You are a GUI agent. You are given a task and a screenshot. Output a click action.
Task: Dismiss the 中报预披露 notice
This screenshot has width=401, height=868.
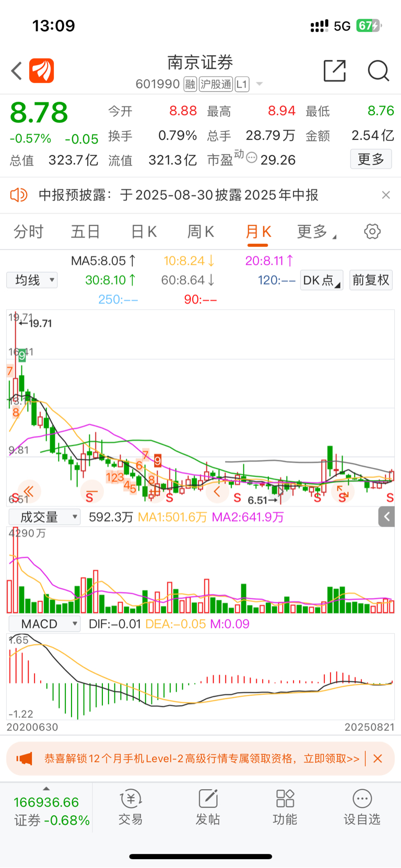tap(386, 195)
